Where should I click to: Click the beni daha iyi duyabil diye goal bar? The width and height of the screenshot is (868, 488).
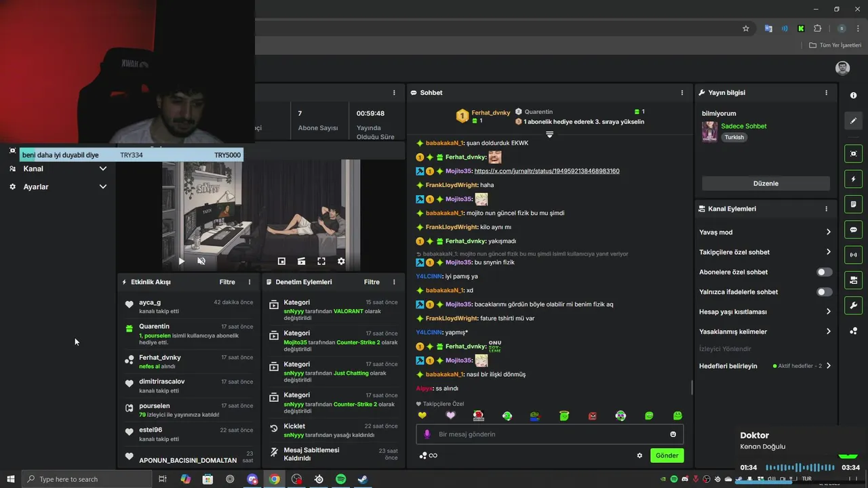(x=132, y=155)
